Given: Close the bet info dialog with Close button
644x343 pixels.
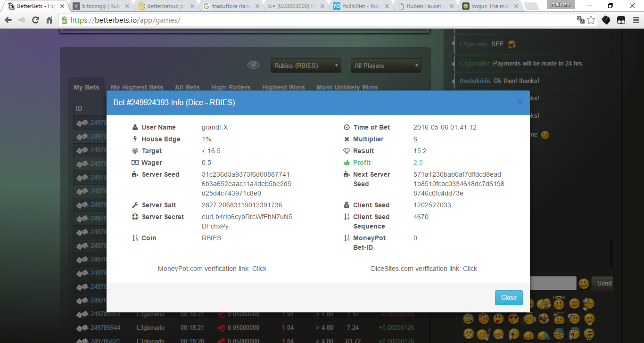Looking at the screenshot, I should click(509, 297).
